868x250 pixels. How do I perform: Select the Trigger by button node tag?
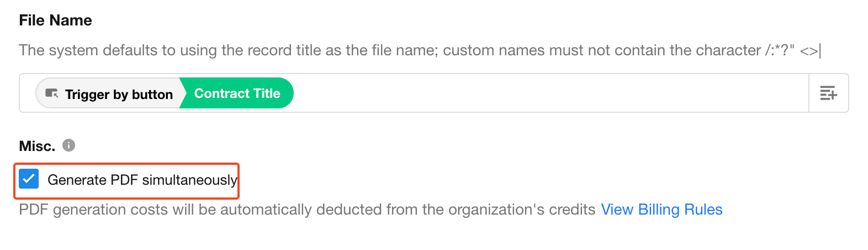(109, 93)
